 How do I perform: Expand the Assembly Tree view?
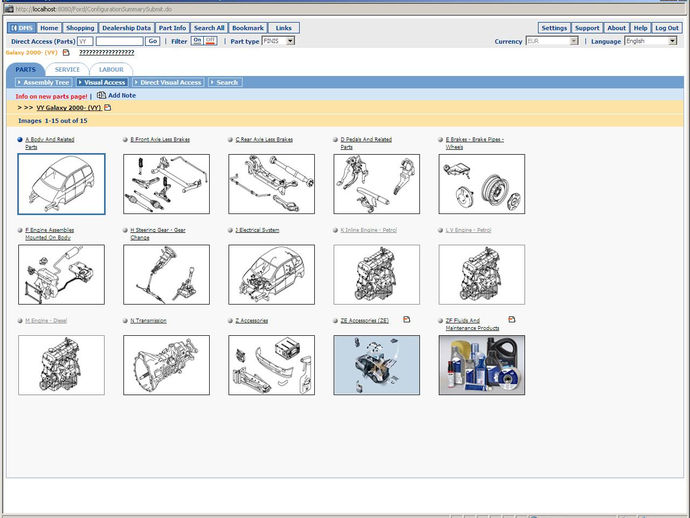point(44,82)
